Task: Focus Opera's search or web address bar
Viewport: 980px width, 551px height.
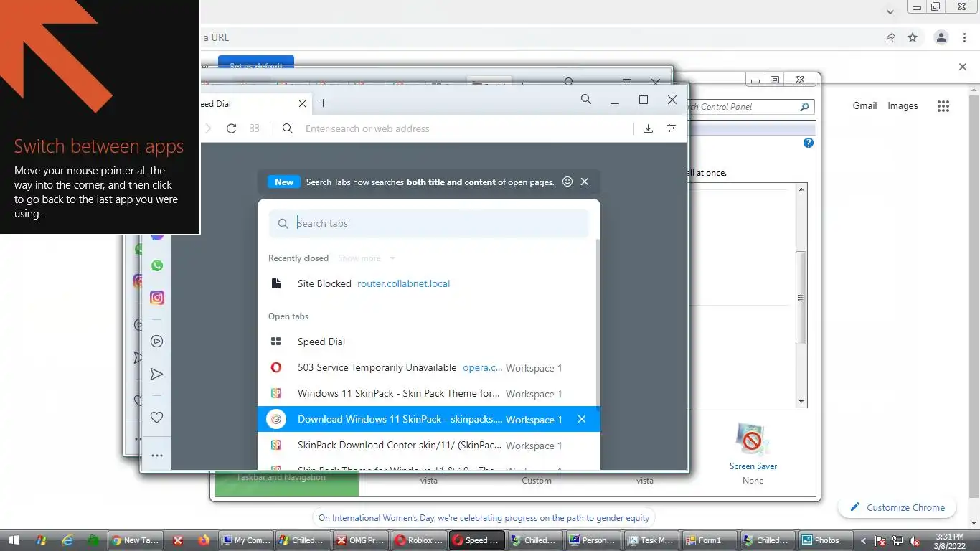Action: click(466, 128)
